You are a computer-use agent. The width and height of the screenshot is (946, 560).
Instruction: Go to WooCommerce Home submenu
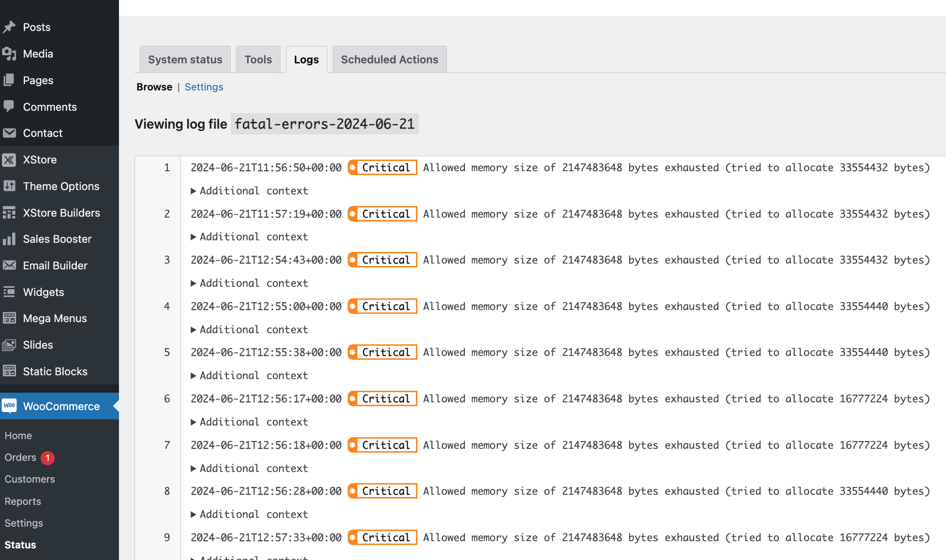[x=18, y=436]
